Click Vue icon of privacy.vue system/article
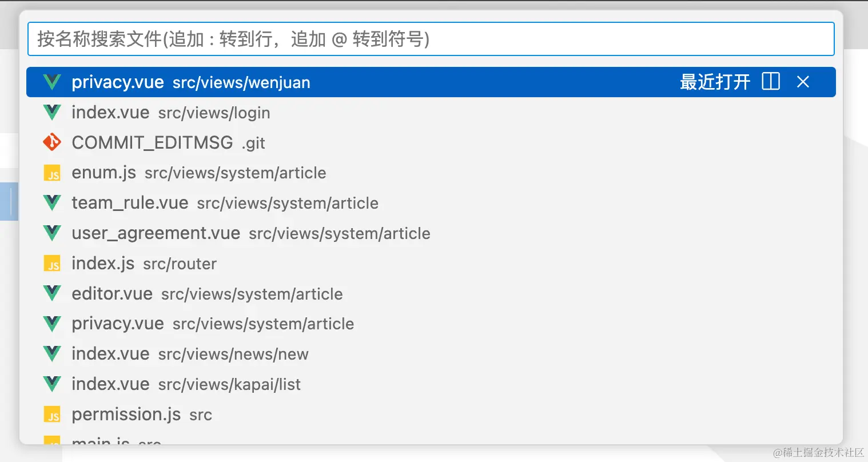Screen dimensions: 868x462 pyautogui.click(x=52, y=324)
